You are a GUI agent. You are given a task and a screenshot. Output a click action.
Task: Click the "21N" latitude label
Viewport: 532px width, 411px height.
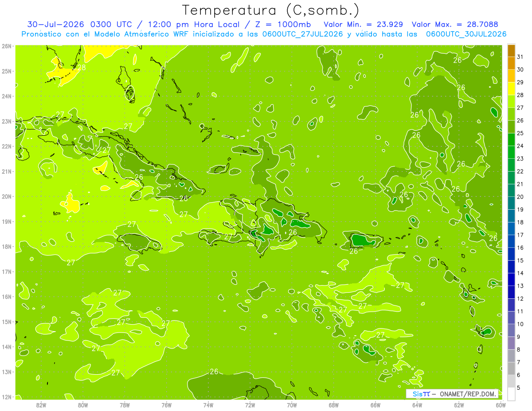coord(6,171)
